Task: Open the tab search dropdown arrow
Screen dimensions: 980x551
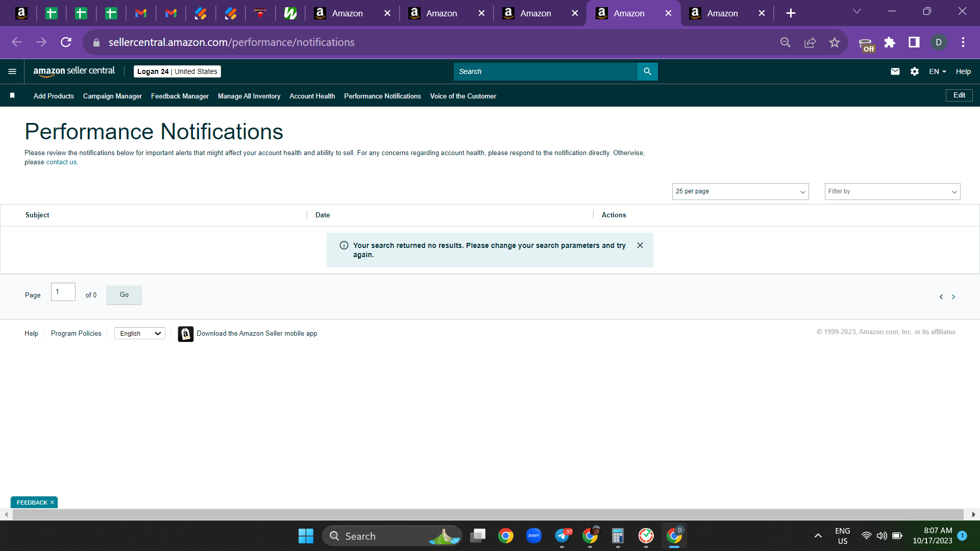Action: 857,11
